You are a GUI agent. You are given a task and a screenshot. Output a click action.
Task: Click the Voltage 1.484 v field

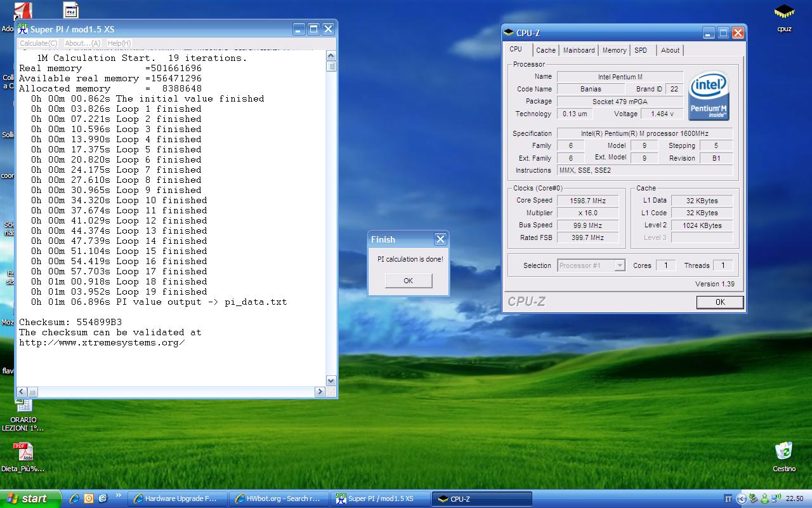(662, 114)
